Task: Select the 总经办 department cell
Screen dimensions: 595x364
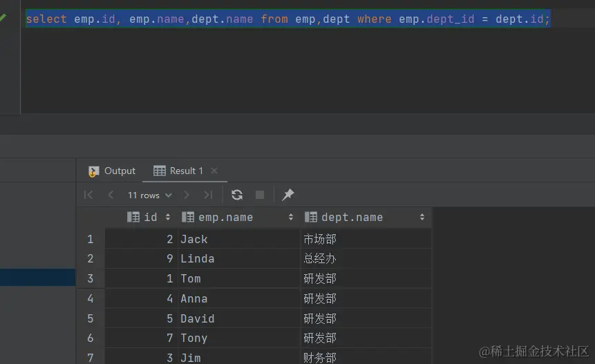Action: click(366, 258)
